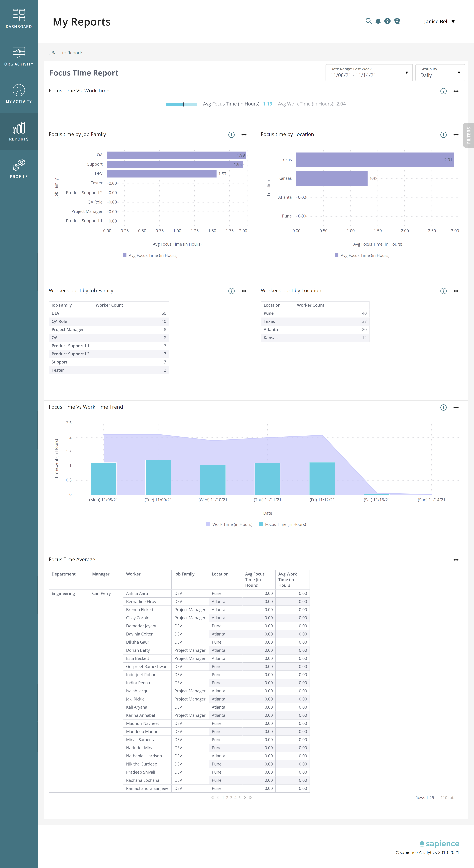Go to page 5 of the table

(x=239, y=798)
